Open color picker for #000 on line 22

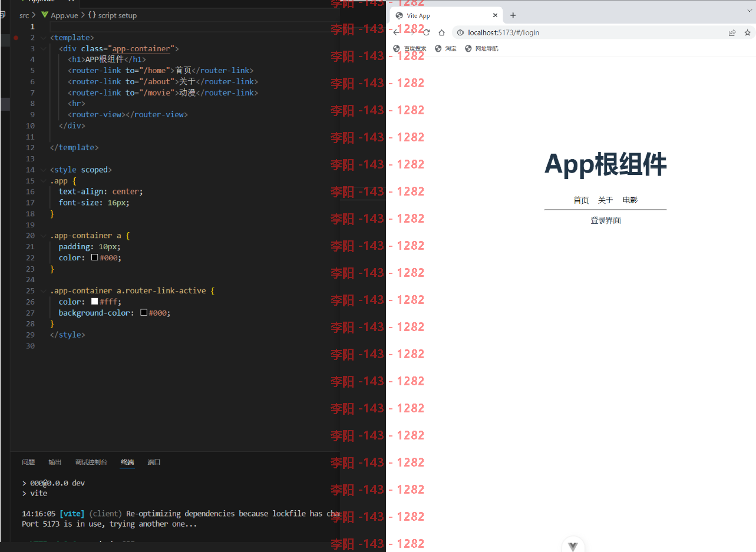tap(94, 257)
